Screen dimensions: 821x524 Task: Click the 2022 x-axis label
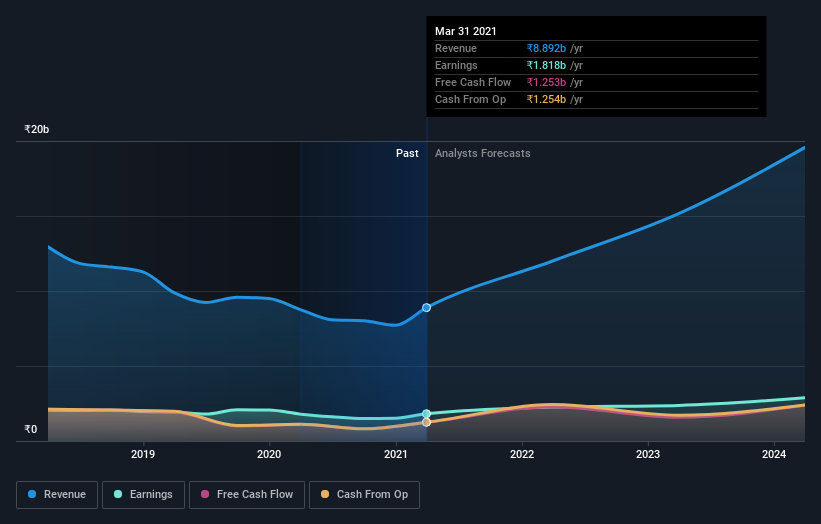(x=522, y=454)
